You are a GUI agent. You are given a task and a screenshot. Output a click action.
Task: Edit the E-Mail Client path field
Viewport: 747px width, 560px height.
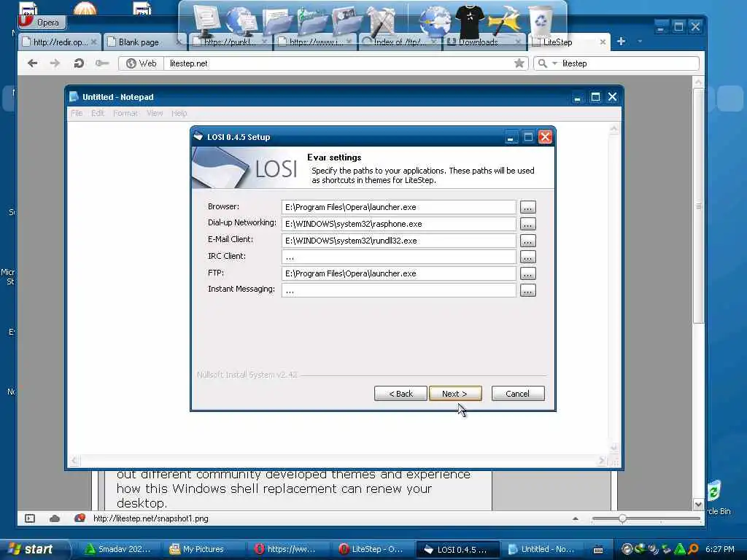(399, 241)
